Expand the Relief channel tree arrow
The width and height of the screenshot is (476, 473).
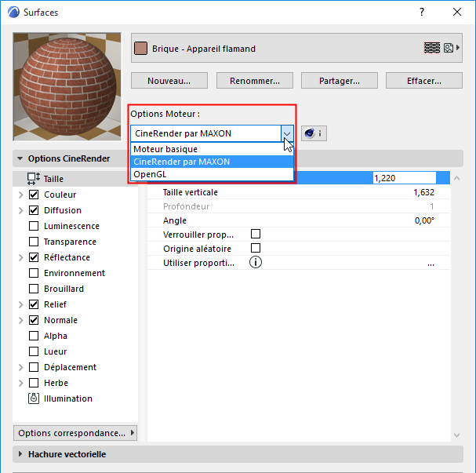pos(20,304)
